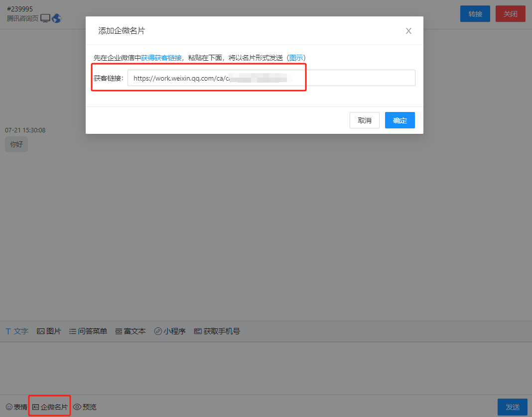This screenshot has height=417, width=532.
Task: Select the 小程序 mini program icon
Action: tap(169, 330)
